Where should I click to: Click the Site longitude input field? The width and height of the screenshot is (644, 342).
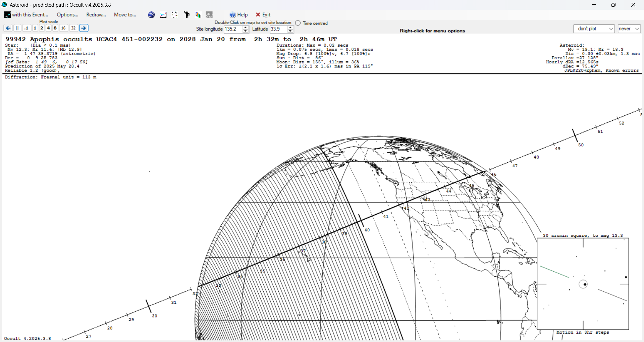pyautogui.click(x=233, y=29)
